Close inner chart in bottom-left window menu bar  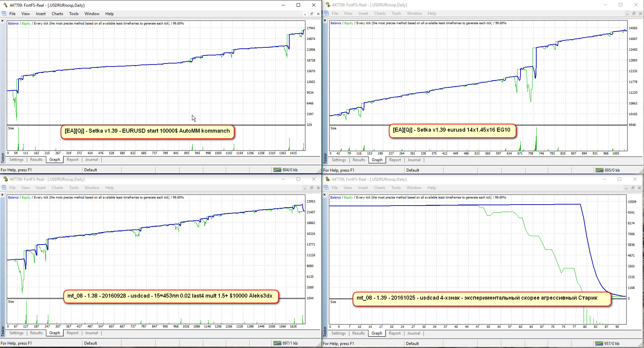[318, 188]
